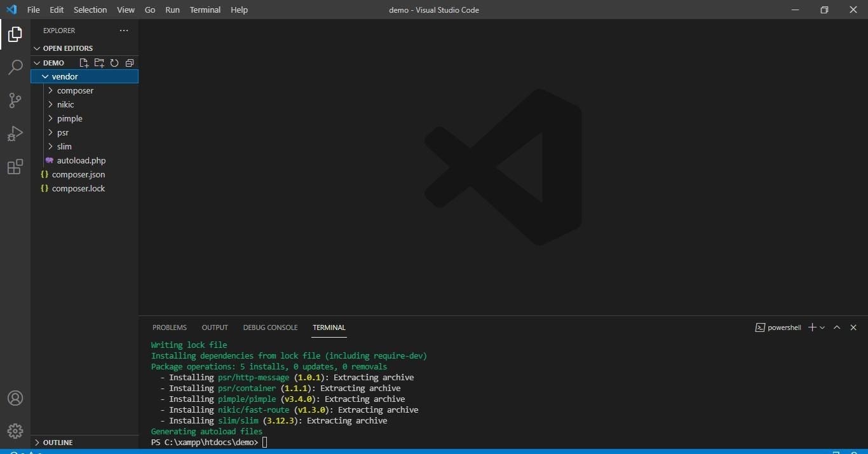Open the Manage gear icon
868x454 pixels.
[x=15, y=431]
